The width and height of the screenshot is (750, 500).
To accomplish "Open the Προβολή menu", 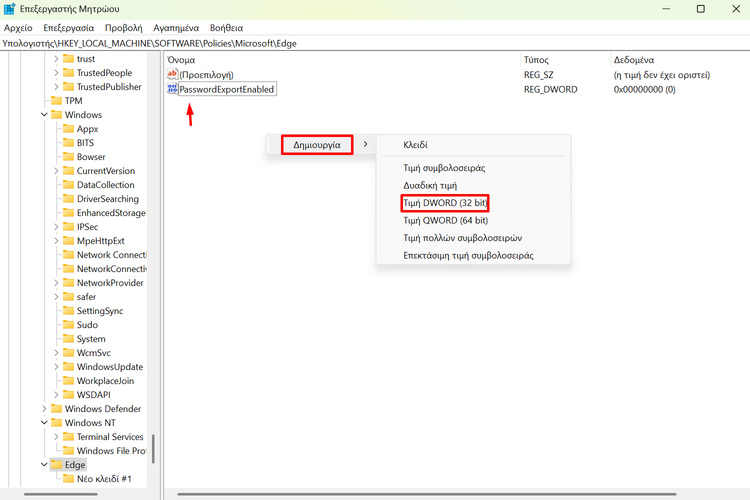I will pos(123,28).
